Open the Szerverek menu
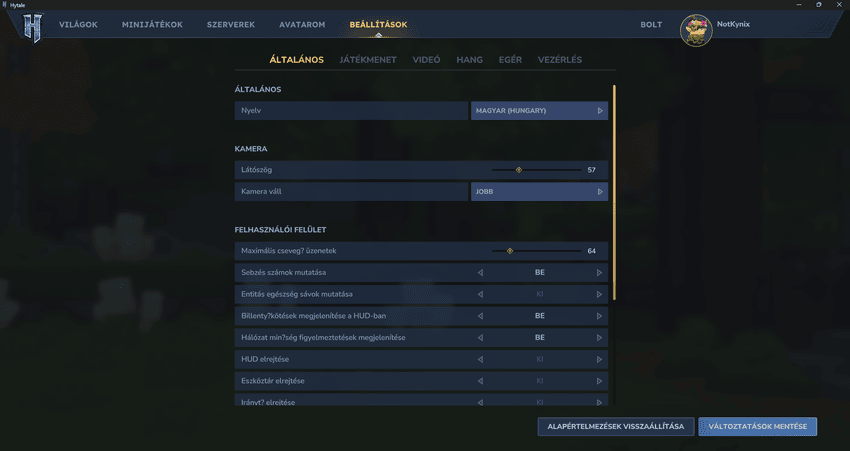The width and height of the screenshot is (850, 451). click(229, 24)
